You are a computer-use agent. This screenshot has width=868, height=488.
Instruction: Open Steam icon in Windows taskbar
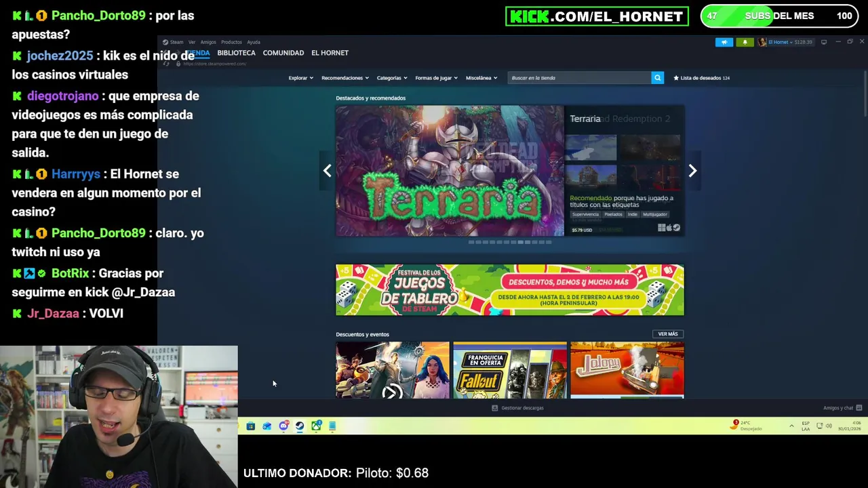tap(300, 426)
